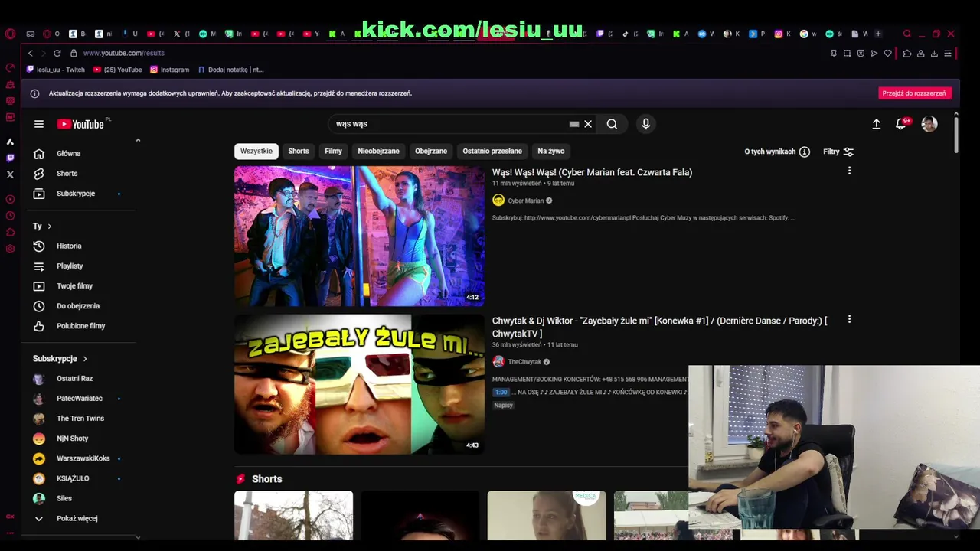This screenshot has height=551, width=980.
Task: Open Cyber Marian channel link
Action: pyautogui.click(x=525, y=201)
